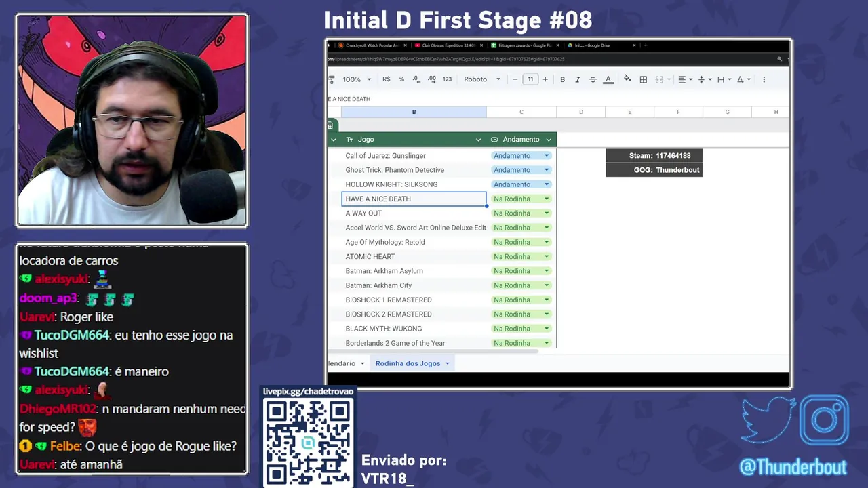Decrease decimal places
Viewport: 868px width, 488px height.
pos(416,79)
